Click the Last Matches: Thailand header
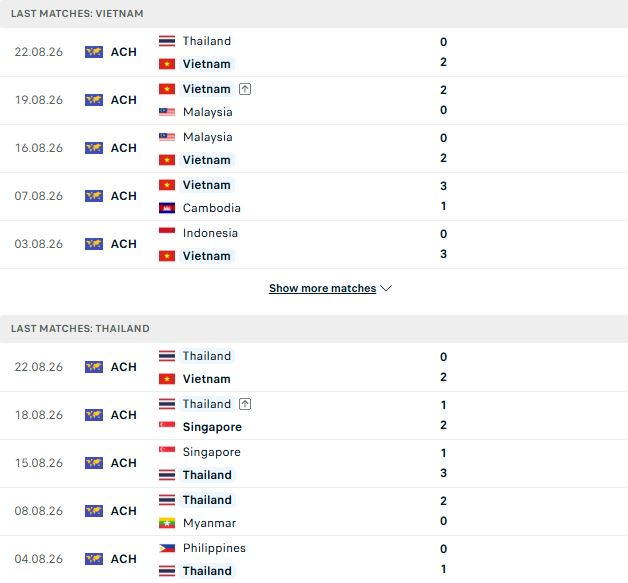628x583 pixels. pos(314,329)
